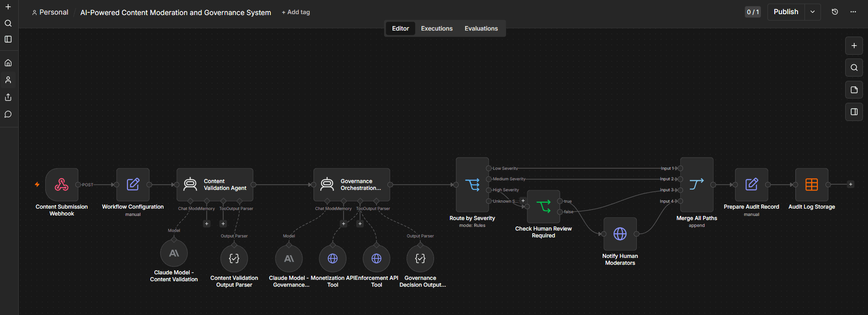Open the three-dot workflow options menu
This screenshot has width=868, height=315.
coord(853,12)
